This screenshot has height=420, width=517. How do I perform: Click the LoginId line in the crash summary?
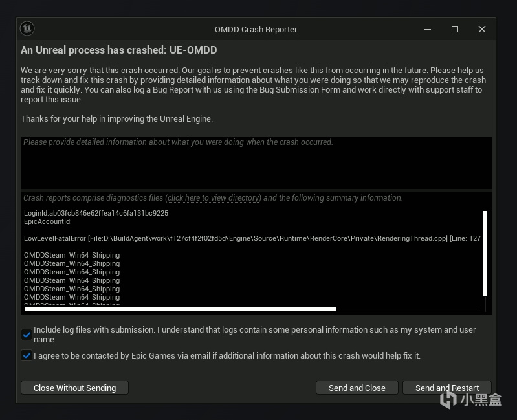coord(96,213)
